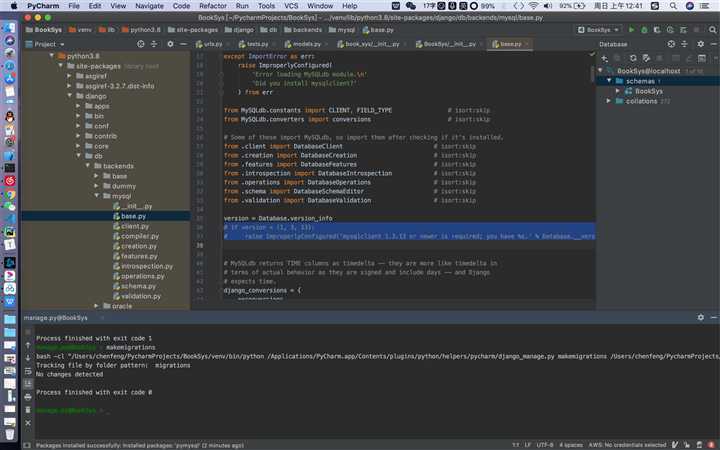Screen dimensions: 720x450
Task: Click 4 spaces indent in status bar
Action: (571, 445)
